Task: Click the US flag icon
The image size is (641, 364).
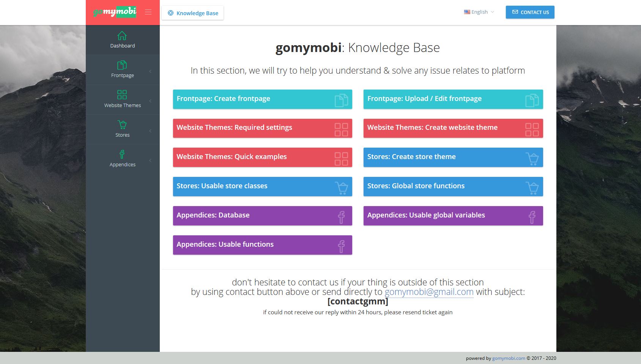Action: pyautogui.click(x=467, y=12)
